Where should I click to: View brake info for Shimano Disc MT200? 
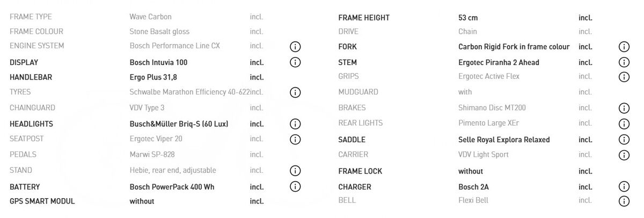click(624, 108)
